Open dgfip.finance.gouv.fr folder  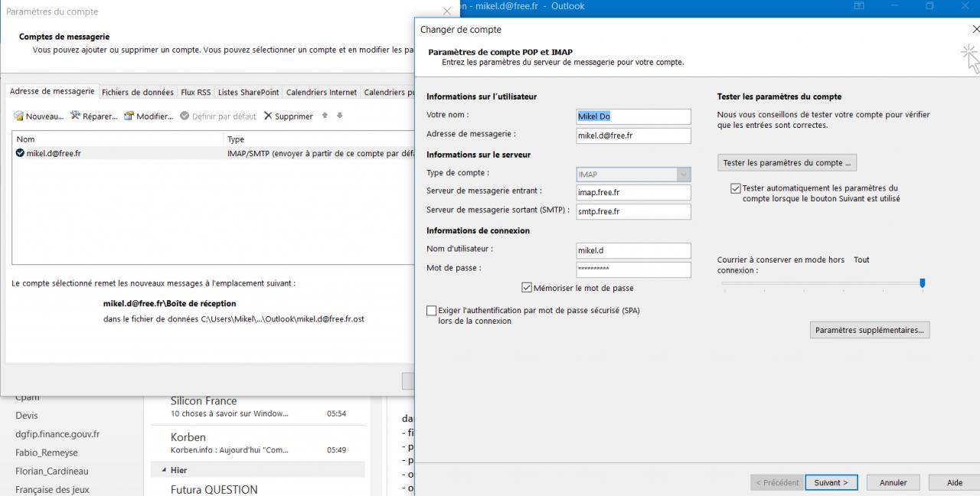(57, 434)
